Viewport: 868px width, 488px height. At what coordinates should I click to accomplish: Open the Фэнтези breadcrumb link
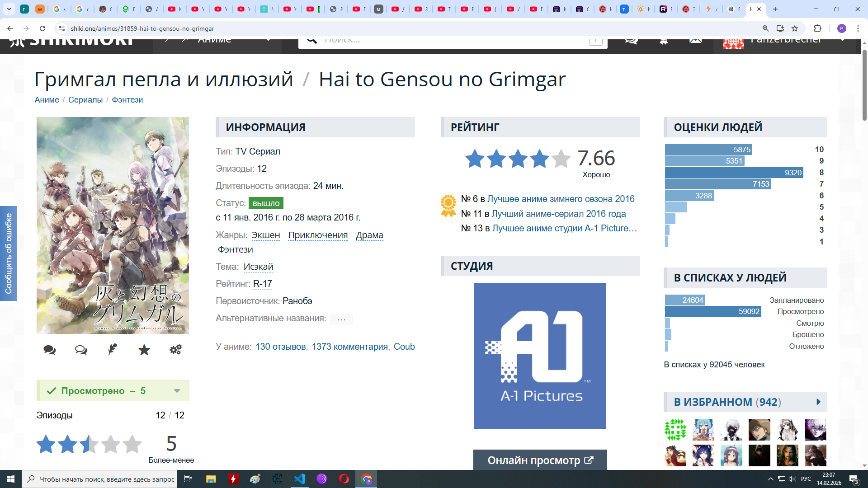pyautogui.click(x=127, y=100)
